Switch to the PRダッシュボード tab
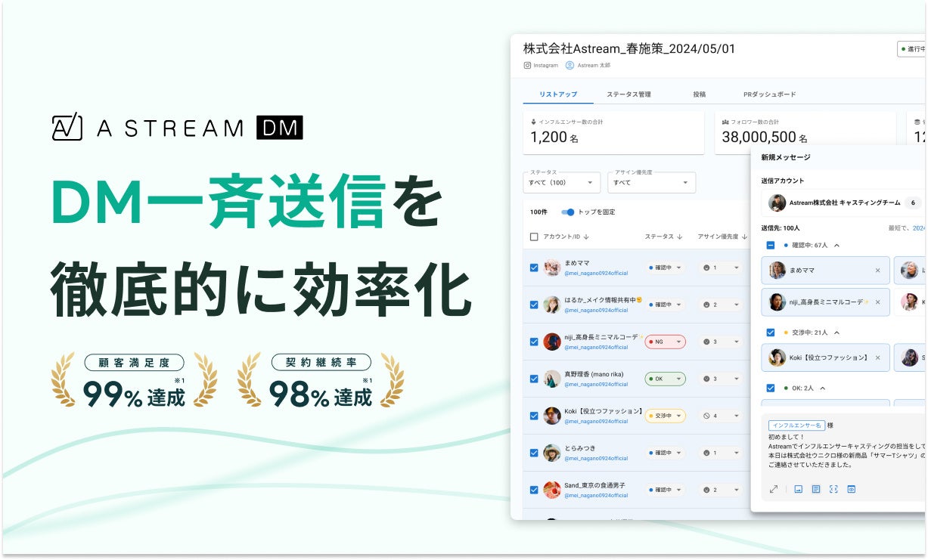 [x=769, y=94]
